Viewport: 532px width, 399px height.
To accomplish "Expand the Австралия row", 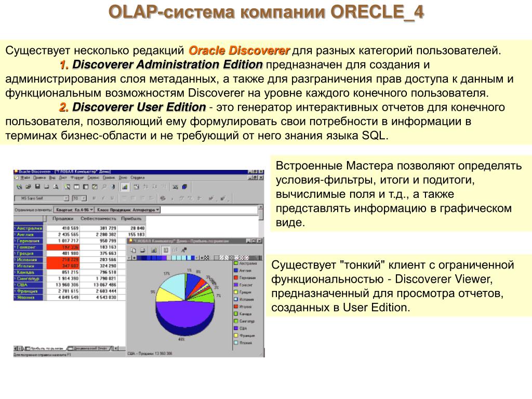I will coord(15,229).
